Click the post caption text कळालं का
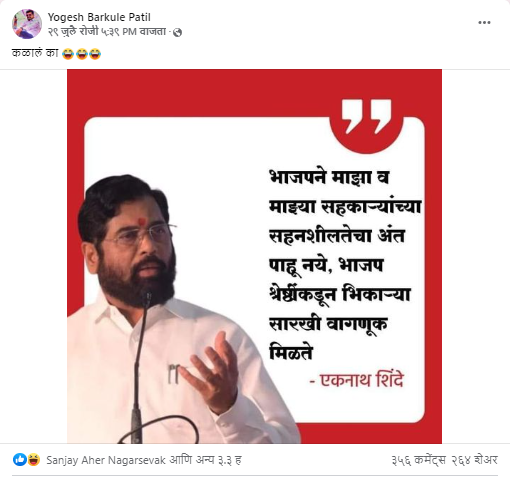Image resolution: width=510 pixels, height=477 pixels. [35, 53]
